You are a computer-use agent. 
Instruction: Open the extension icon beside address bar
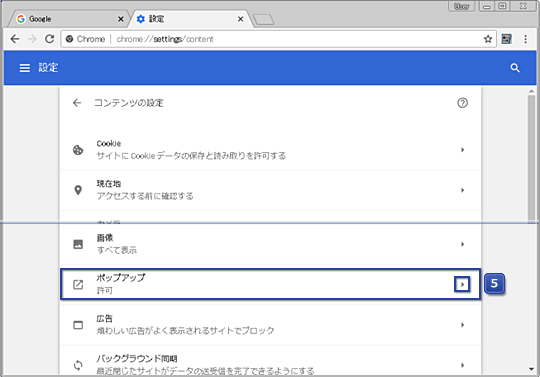[x=506, y=39]
